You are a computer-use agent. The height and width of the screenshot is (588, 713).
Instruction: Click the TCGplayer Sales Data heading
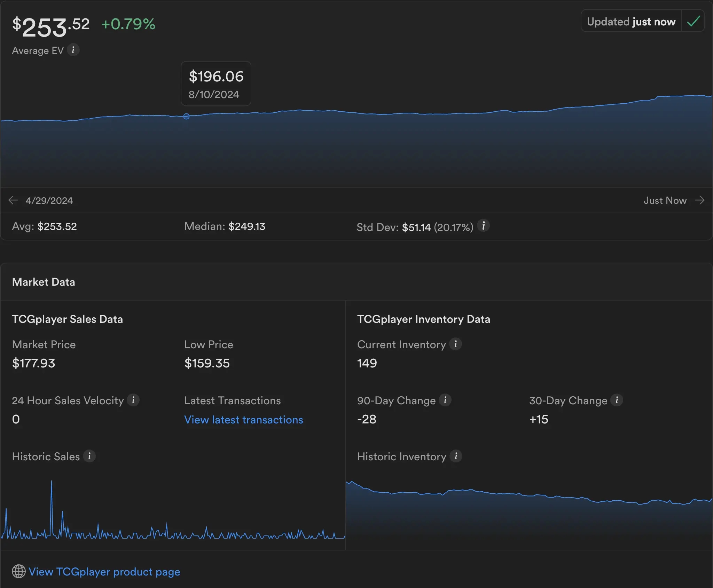pyautogui.click(x=68, y=319)
